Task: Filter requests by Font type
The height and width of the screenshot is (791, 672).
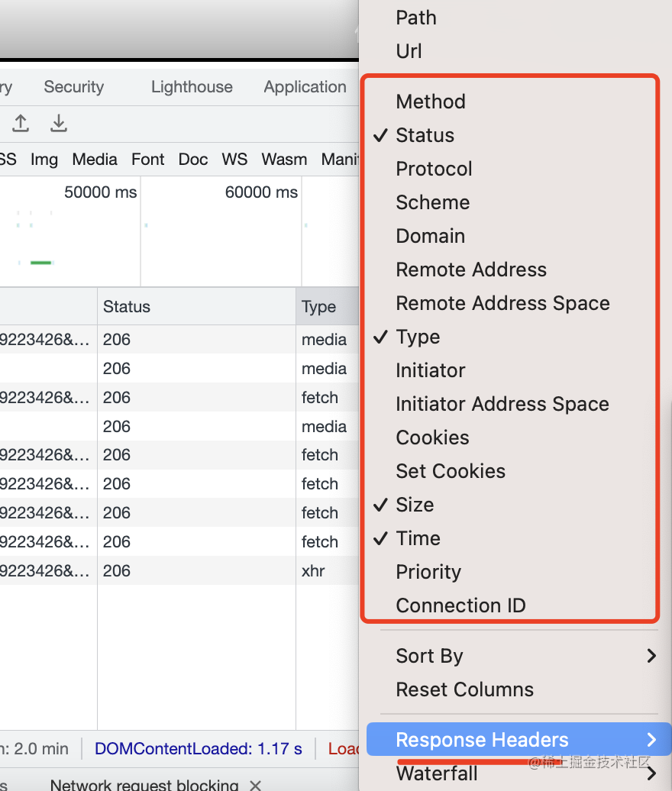Action: pos(147,160)
